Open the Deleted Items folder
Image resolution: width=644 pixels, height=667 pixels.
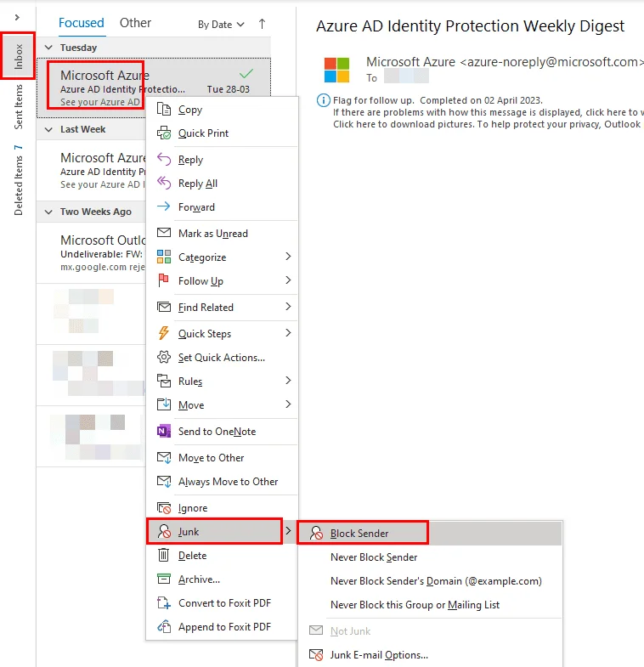[x=19, y=180]
